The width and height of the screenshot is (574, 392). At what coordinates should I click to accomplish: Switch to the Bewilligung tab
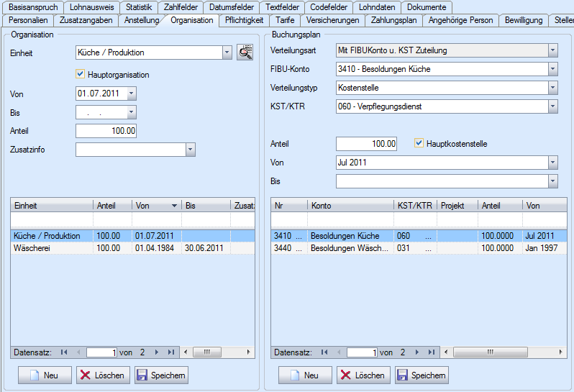(x=524, y=20)
